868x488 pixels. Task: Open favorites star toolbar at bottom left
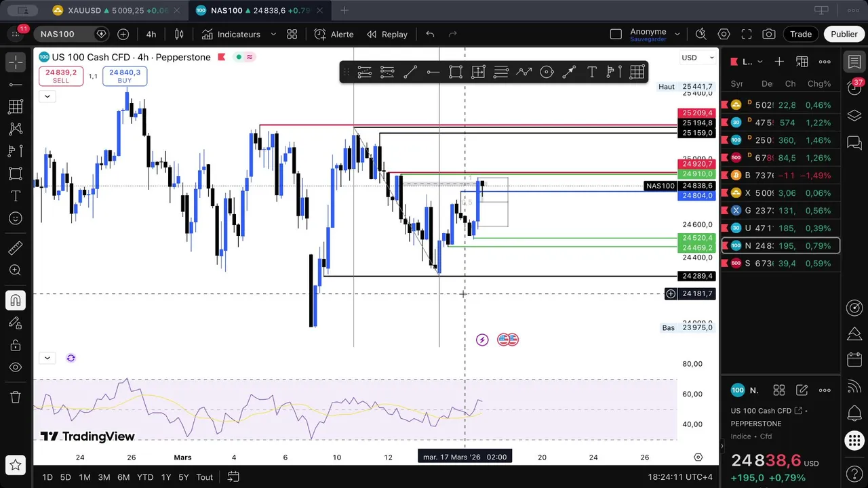click(16, 465)
